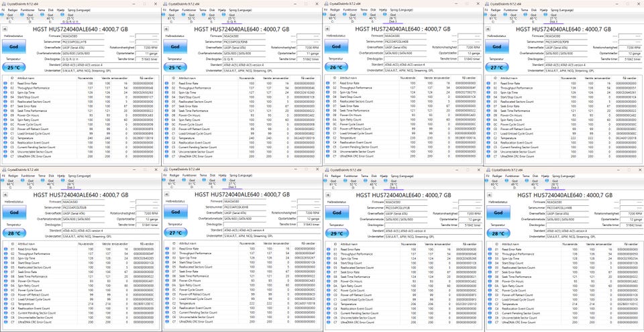Click the 26 °C temperature button
This screenshot has height=332, width=644.
336,67
